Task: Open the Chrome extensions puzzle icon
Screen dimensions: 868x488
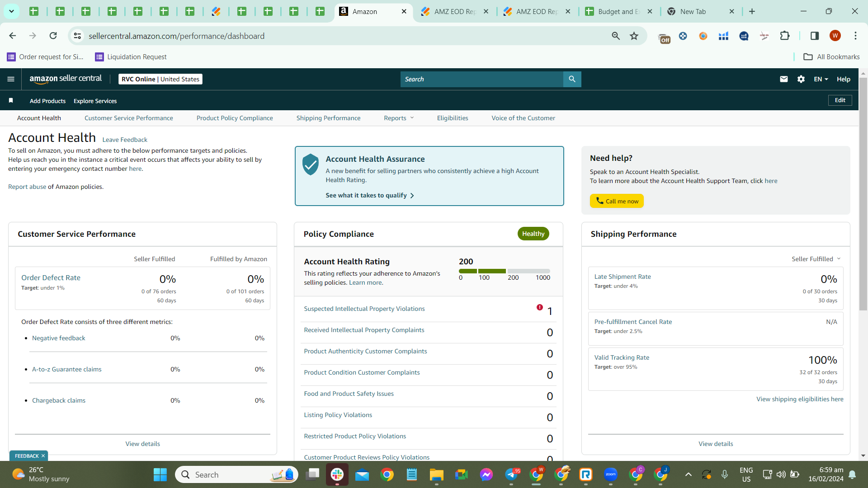Action: (x=785, y=36)
